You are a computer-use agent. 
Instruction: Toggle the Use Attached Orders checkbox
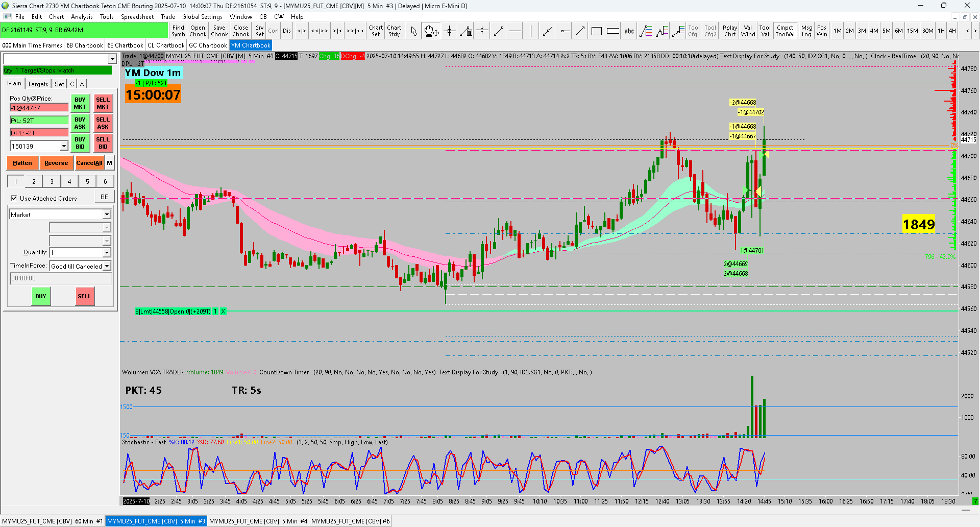[14, 198]
